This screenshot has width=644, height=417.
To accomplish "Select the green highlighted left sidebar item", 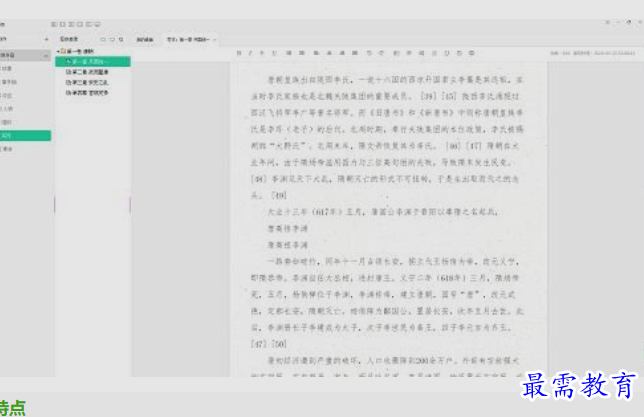I will tap(25, 136).
